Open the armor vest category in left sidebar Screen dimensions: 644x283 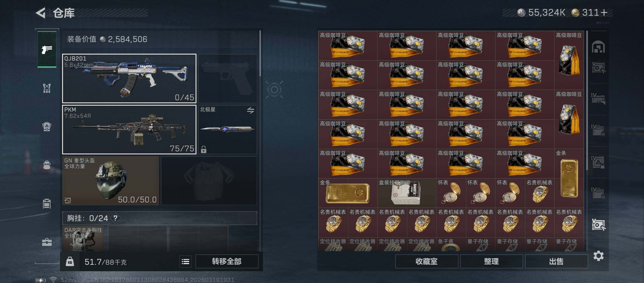47,88
